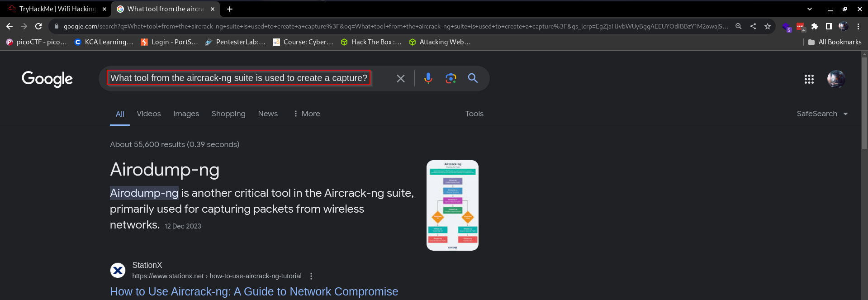Expand the SafeSearch dropdown
This screenshot has width=868, height=300.
(822, 114)
